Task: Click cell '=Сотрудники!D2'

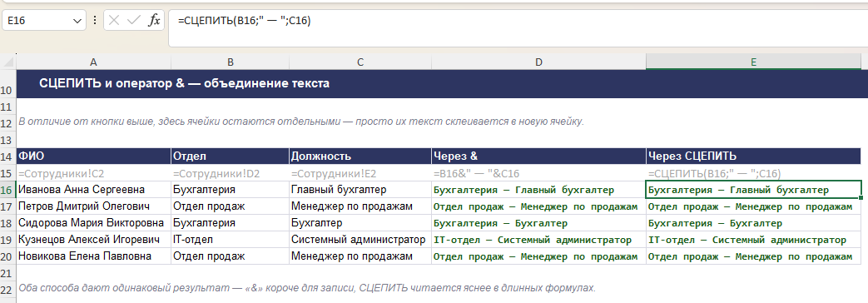Action: [x=231, y=173]
